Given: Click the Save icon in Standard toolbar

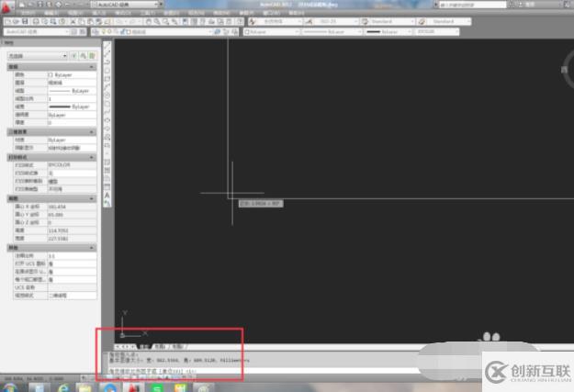Looking at the screenshot, I should tap(25, 22).
